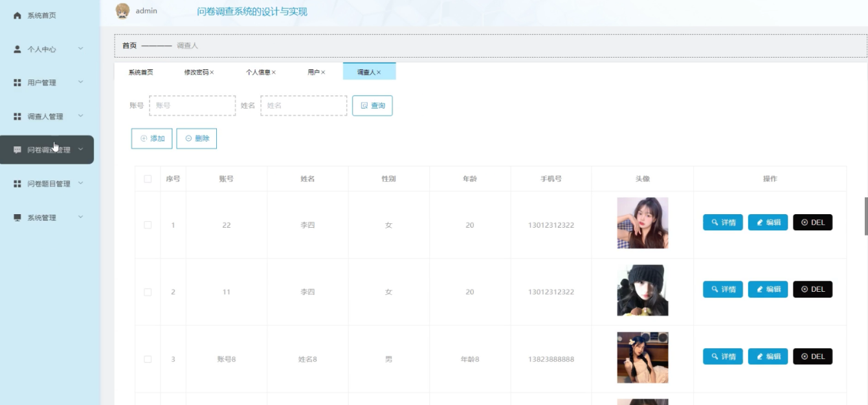This screenshot has height=405, width=868.
Task: Switch to the 个人信息 tab
Action: click(258, 72)
